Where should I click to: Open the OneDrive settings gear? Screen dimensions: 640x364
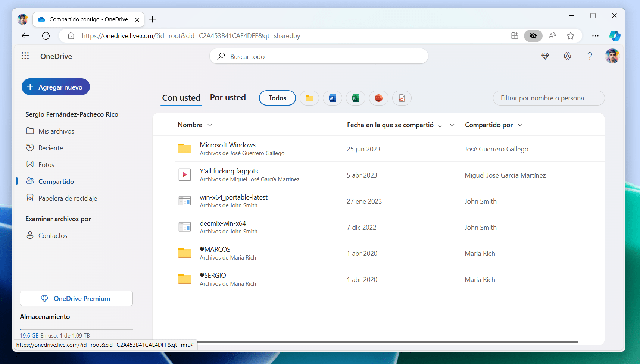point(567,56)
